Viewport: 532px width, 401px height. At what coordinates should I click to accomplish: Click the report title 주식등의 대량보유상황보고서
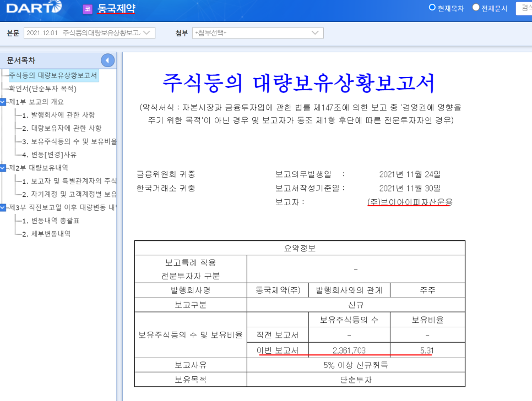click(x=298, y=83)
